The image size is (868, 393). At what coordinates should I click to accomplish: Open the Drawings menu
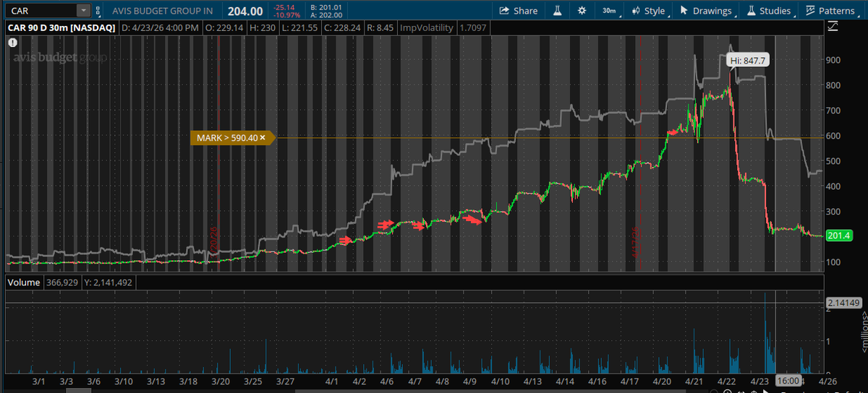(707, 11)
